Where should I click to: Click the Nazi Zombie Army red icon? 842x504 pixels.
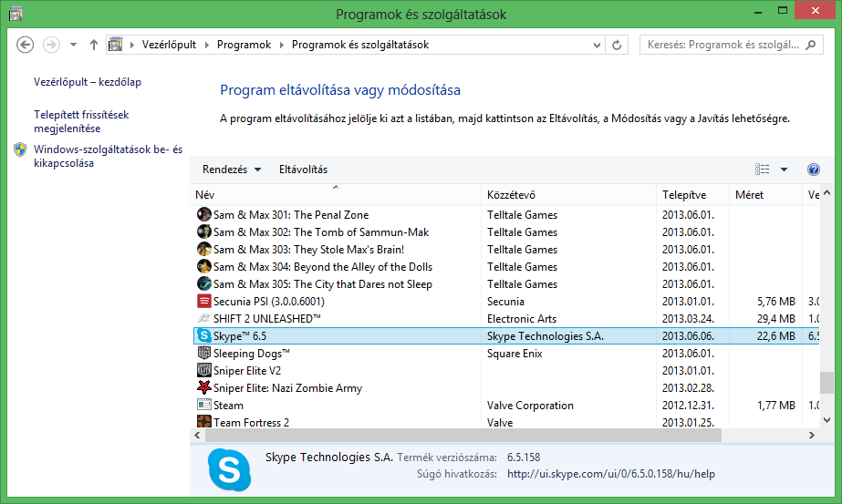tap(203, 387)
